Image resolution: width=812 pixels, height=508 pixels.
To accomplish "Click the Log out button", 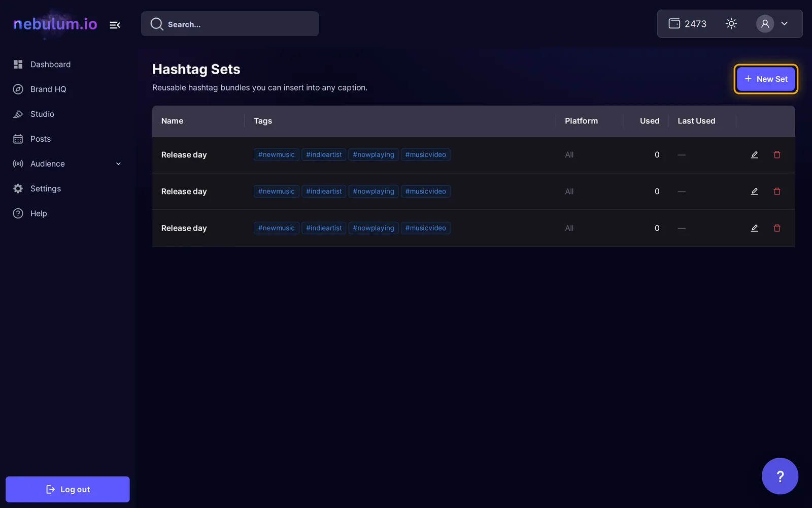I will [67, 489].
